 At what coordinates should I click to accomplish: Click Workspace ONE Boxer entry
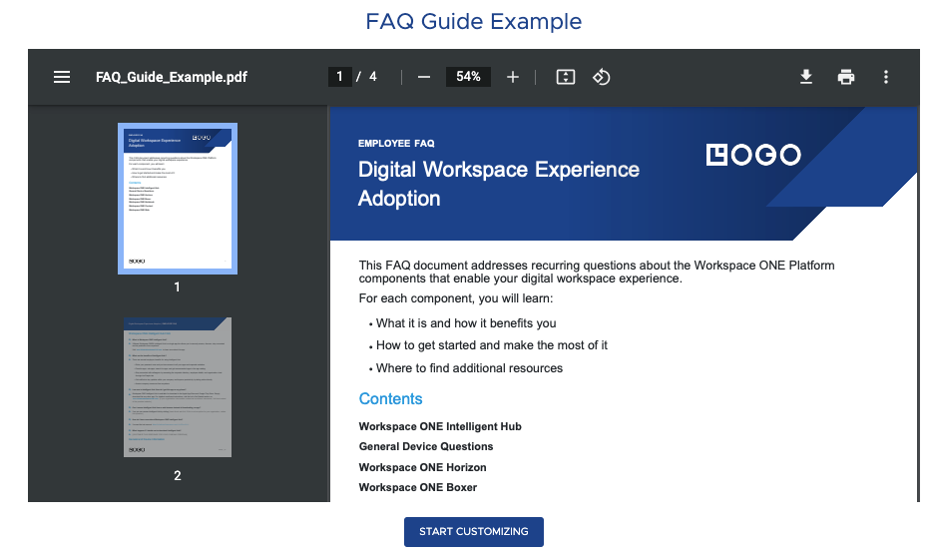click(x=417, y=487)
